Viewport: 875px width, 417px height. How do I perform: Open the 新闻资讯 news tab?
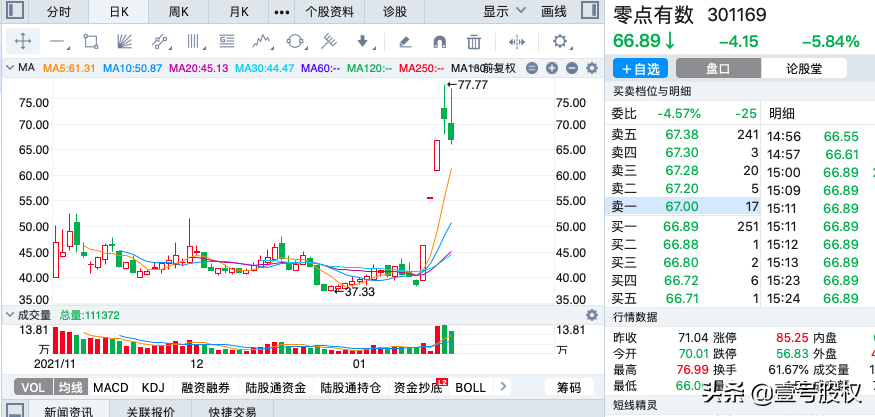68,411
